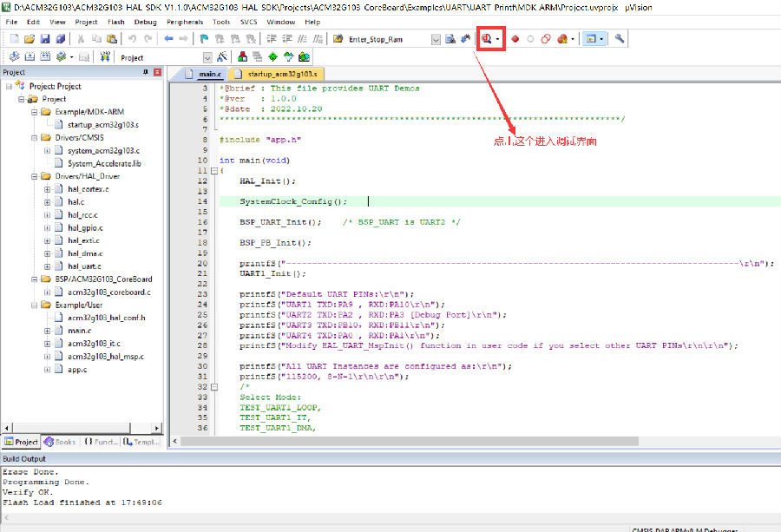Image resolution: width=781 pixels, height=532 pixels.
Task: Collapse the Drivers/HAL_Driver folder
Action: [35, 175]
